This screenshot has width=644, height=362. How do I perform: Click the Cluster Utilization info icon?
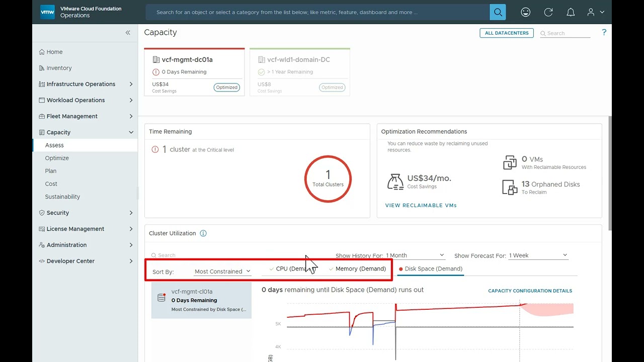203,233
